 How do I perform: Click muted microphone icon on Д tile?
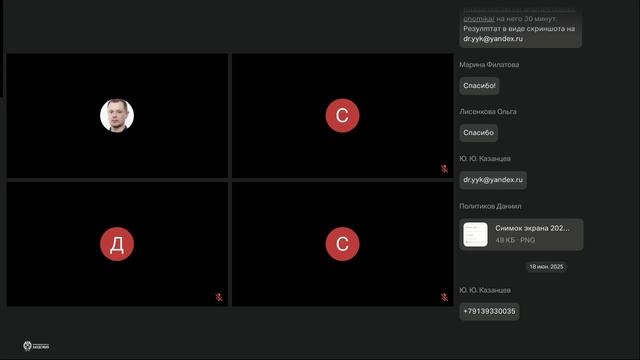pos(219,297)
